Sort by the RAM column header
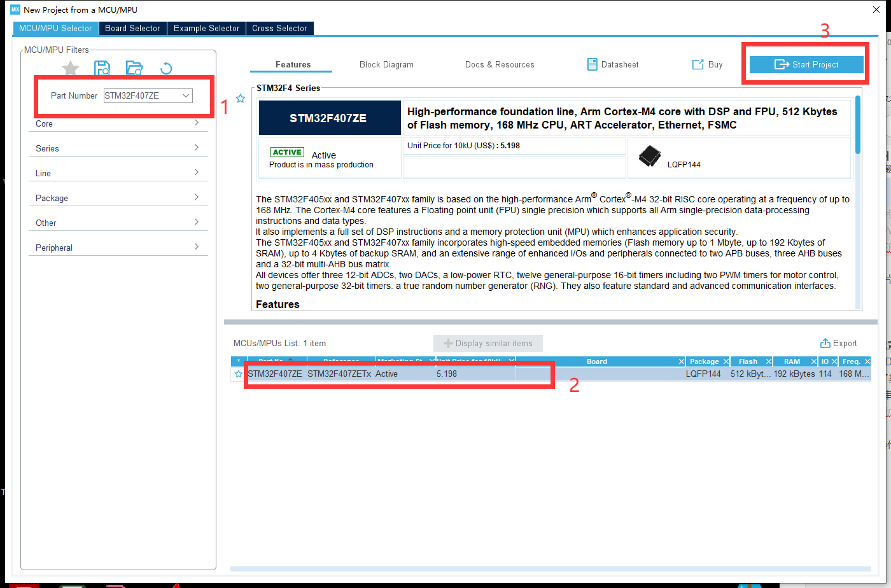The image size is (891, 588). tap(792, 361)
